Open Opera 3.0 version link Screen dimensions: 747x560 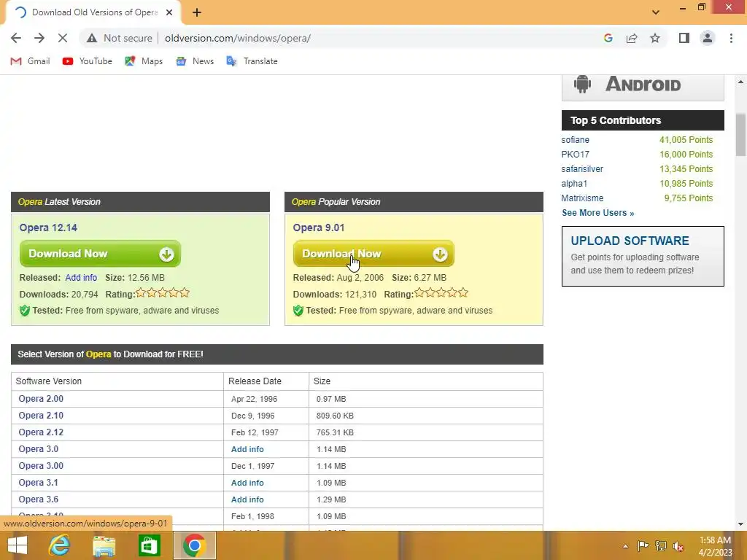[39, 449]
